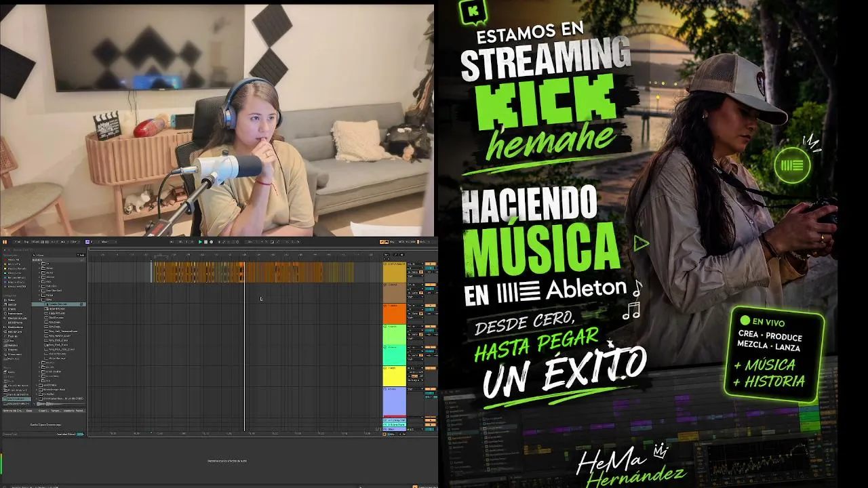Select the mint green track header
Image resolution: width=868 pixels, height=488 pixels.
[395, 355]
